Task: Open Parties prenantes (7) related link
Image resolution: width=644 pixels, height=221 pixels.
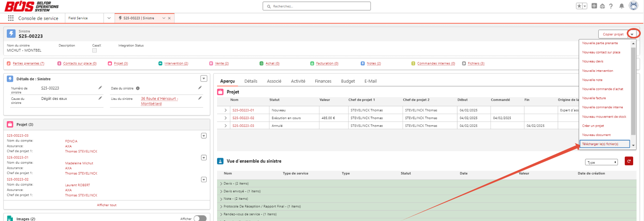Action: coord(28,63)
